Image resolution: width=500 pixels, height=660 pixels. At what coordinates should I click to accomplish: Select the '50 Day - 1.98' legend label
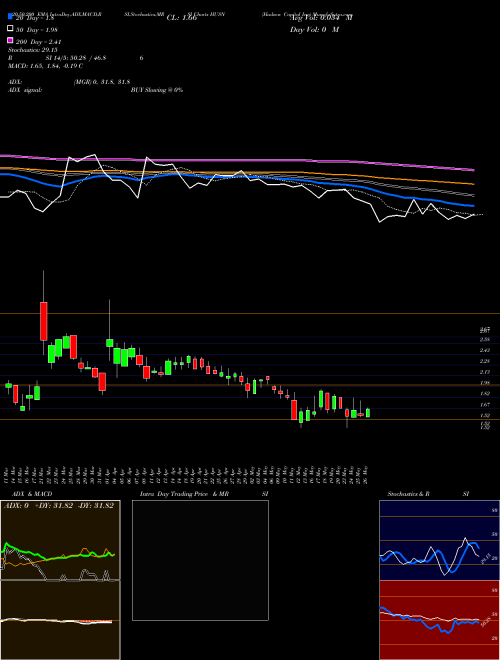(x=37, y=29)
